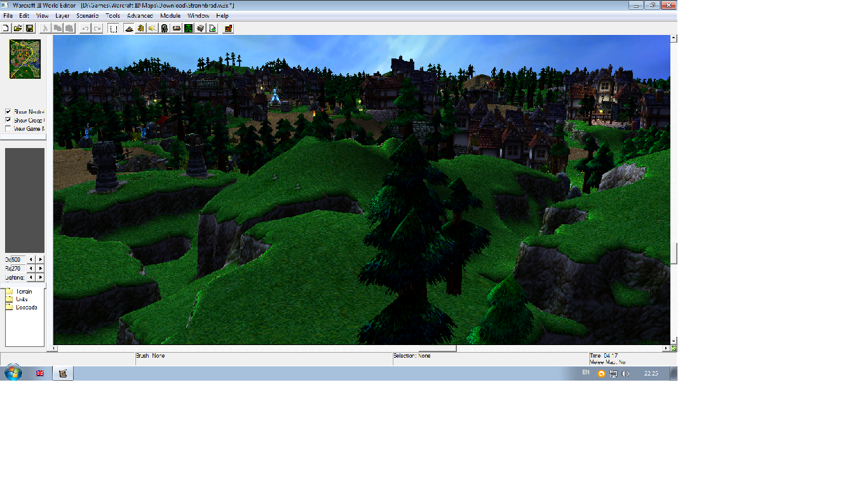Click the Doodads folder icon
Image resolution: width=868 pixels, height=488 pixels.
point(9,307)
